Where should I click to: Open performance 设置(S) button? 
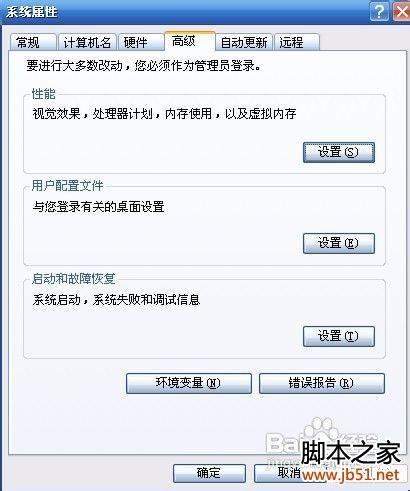tap(339, 152)
